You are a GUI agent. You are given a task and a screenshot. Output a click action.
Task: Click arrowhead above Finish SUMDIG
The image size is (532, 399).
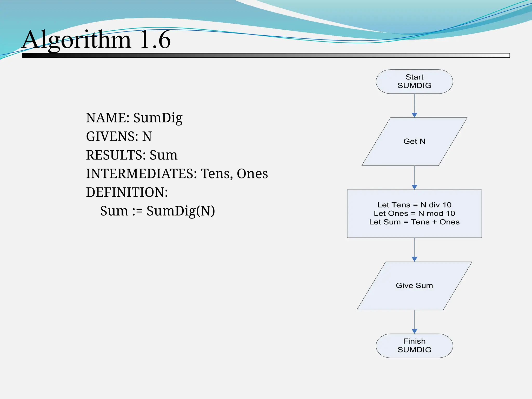point(414,331)
